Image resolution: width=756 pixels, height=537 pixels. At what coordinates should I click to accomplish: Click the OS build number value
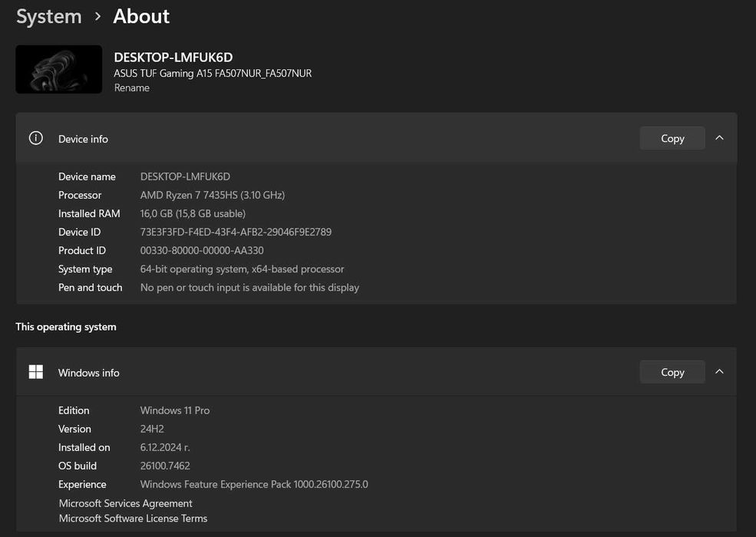click(x=165, y=466)
